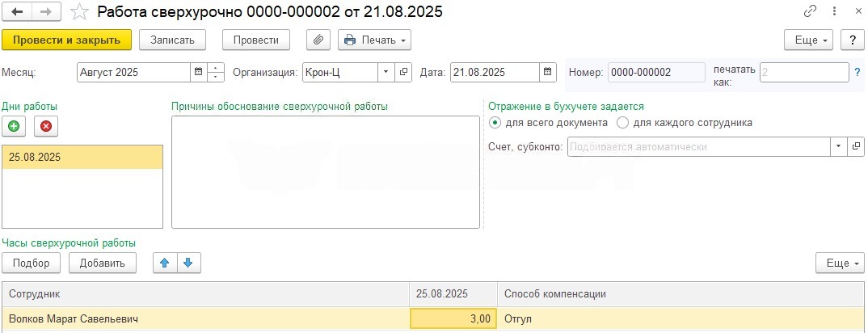The image size is (868, 333).
Task: Expand the Счет, субконто dropdown
Action: pyautogui.click(x=837, y=147)
